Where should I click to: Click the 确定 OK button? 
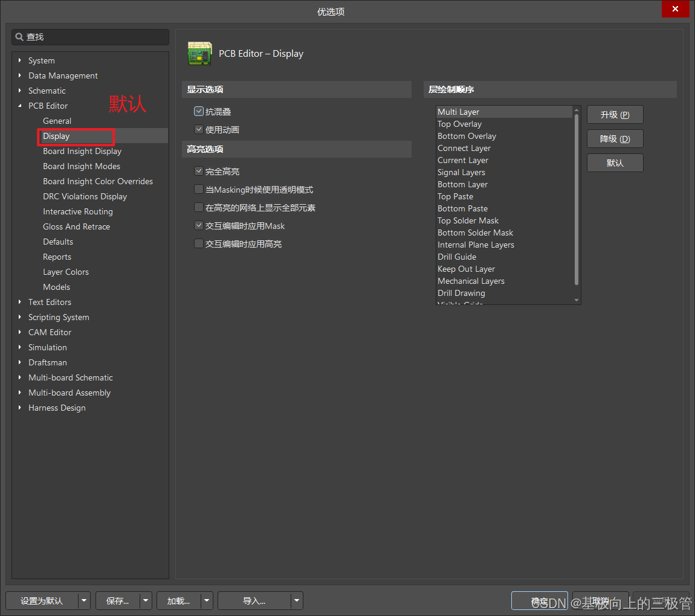(540, 601)
